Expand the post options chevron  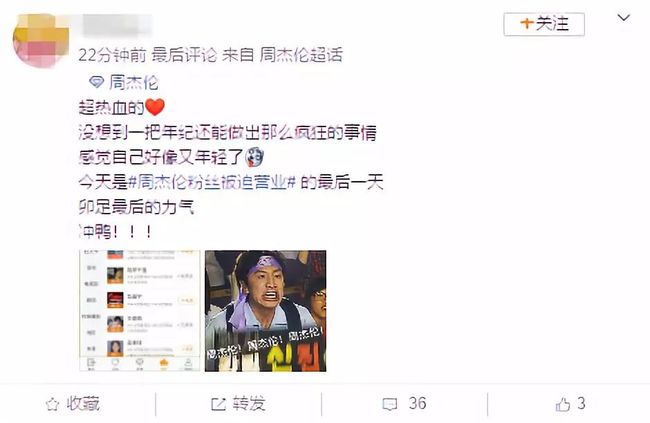pos(623,18)
